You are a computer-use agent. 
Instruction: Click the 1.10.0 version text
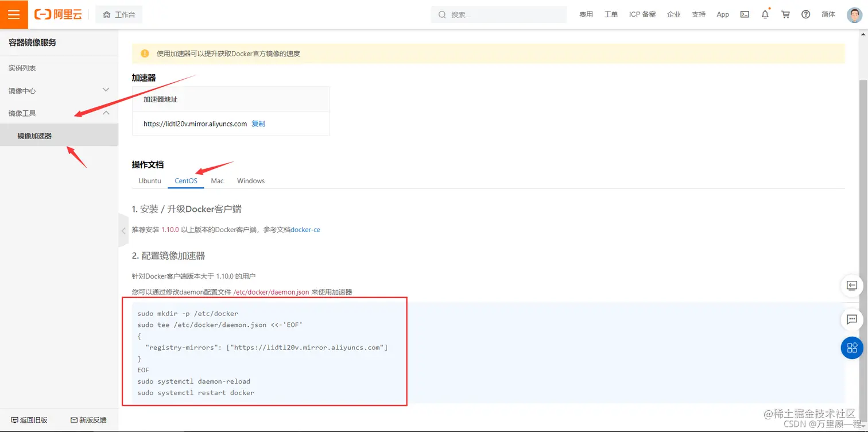coord(170,230)
